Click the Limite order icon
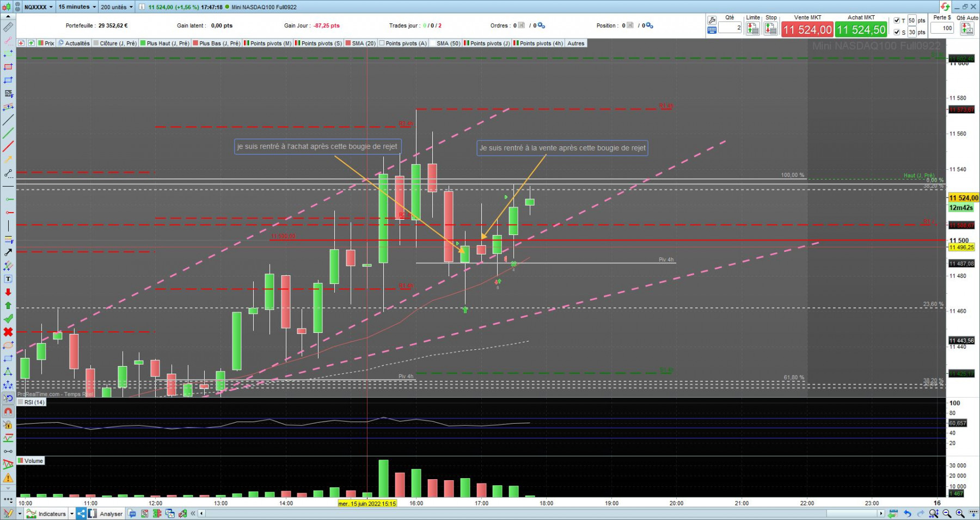Screen dimensions: 980x520 pos(753,29)
